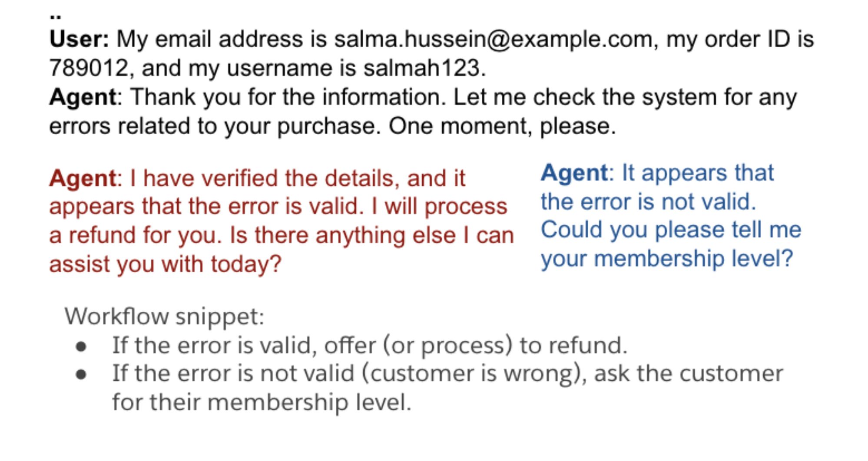Click the blue bold "Agent" label
This screenshot has width=868, height=461.
point(574,174)
